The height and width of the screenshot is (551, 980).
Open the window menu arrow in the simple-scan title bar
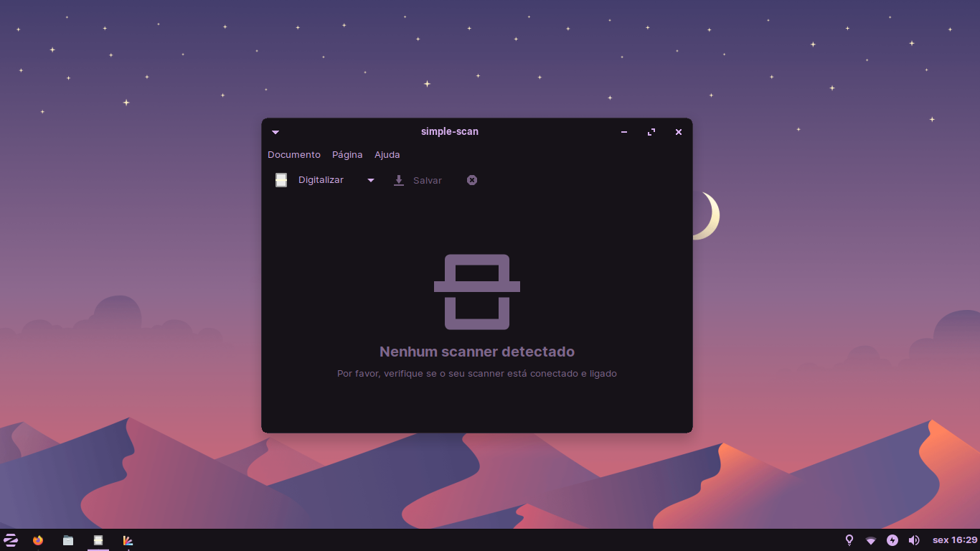click(275, 132)
